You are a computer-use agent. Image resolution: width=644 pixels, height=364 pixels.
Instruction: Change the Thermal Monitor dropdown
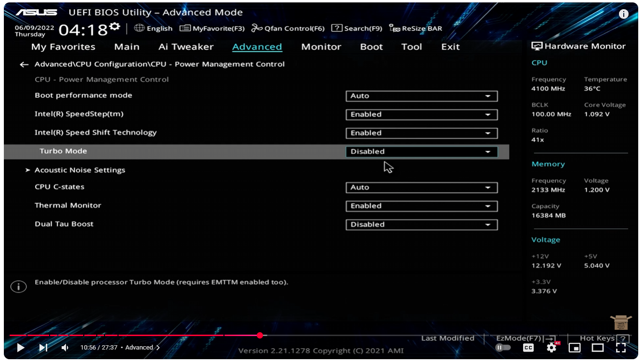421,206
